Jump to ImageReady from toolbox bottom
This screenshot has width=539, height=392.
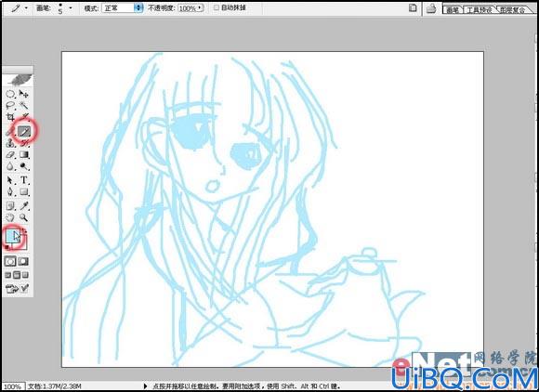[x=12, y=289]
